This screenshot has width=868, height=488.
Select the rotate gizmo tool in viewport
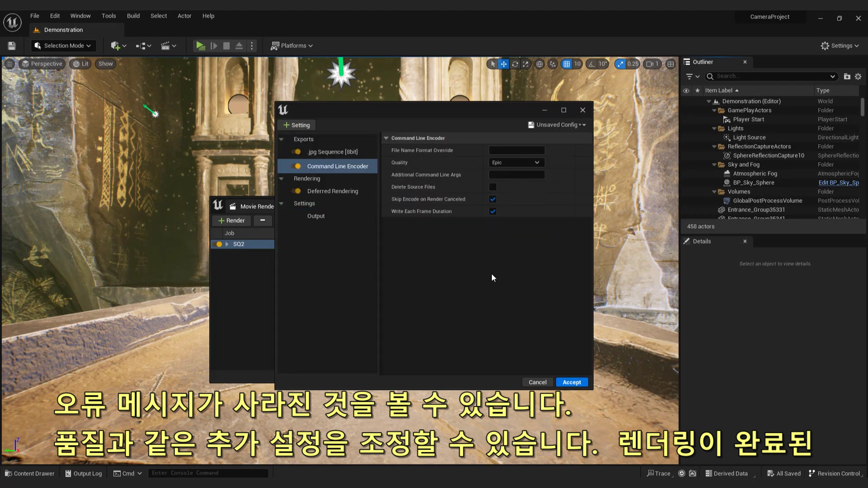point(515,64)
